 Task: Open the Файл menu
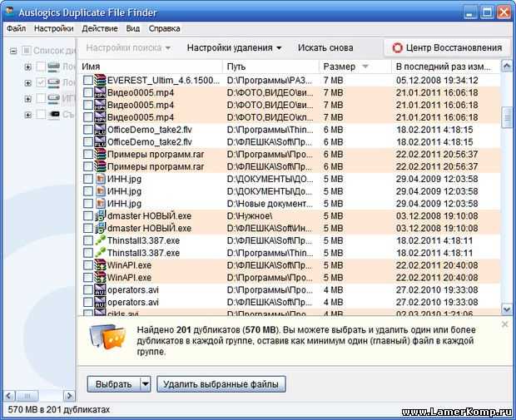pyautogui.click(x=16, y=28)
